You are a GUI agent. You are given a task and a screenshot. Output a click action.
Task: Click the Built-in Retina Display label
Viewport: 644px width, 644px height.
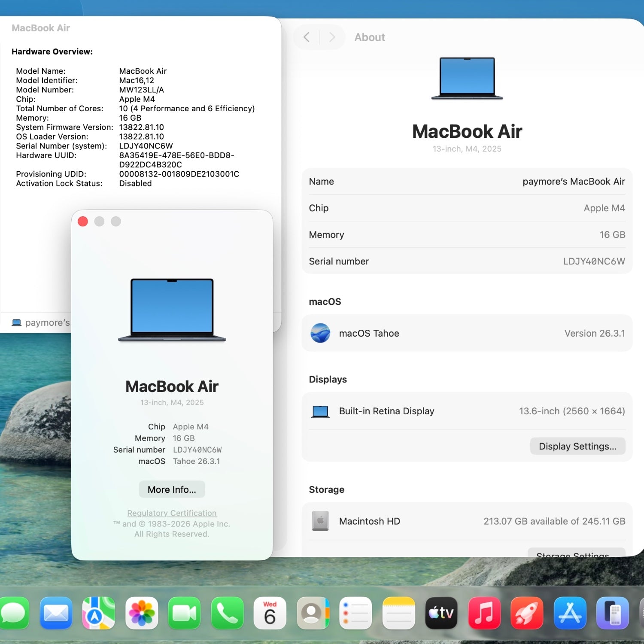(x=386, y=411)
